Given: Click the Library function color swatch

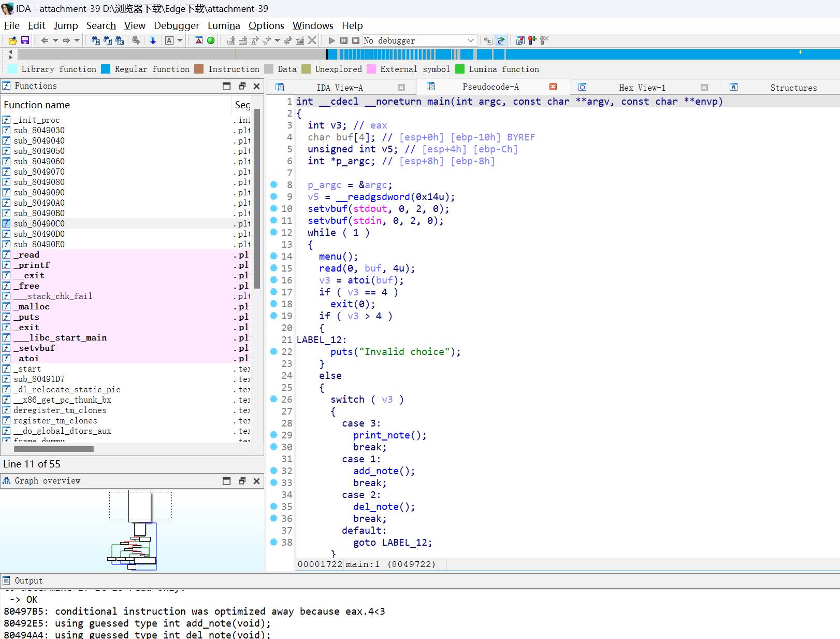Looking at the screenshot, I should click(x=12, y=69).
